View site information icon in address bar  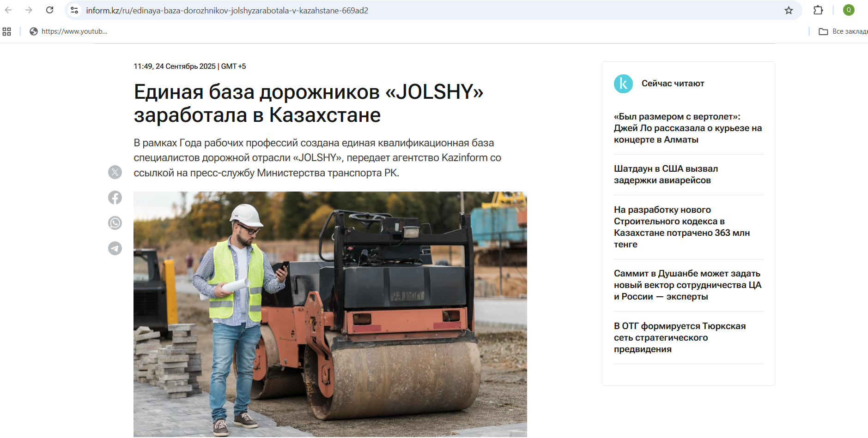click(74, 10)
